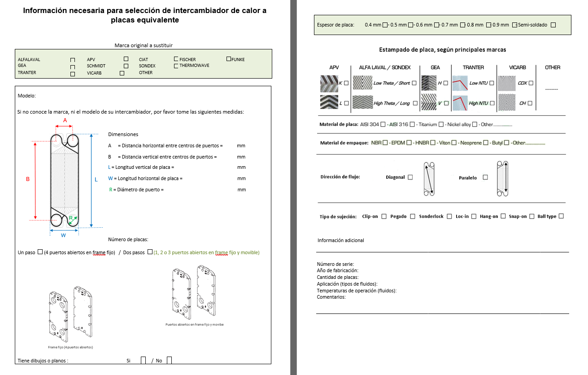Check Low Theta / Short box
Image resolution: width=588 pixels, height=375 pixels.
click(414, 83)
